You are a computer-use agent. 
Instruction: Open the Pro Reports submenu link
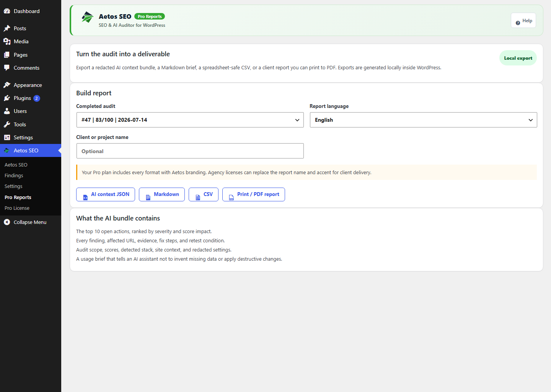18,198
